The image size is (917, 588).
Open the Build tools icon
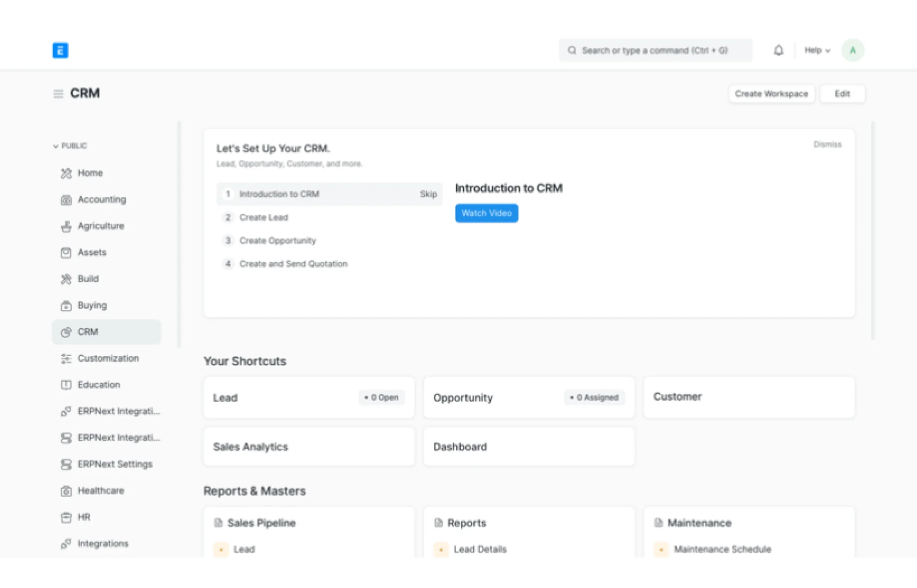pos(66,279)
